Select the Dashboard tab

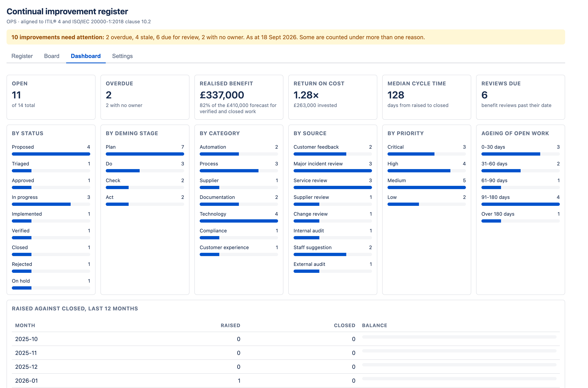[x=86, y=56]
